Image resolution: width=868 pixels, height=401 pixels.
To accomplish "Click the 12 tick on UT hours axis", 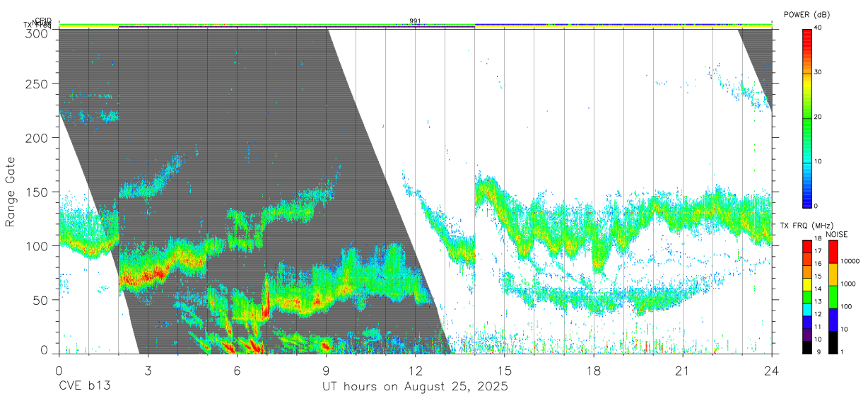I will tap(416, 371).
